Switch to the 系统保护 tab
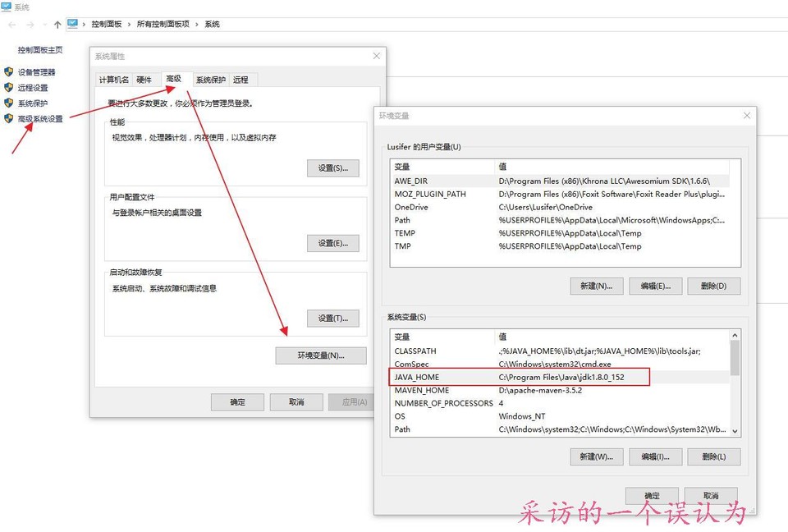The image size is (788, 532). (x=211, y=80)
